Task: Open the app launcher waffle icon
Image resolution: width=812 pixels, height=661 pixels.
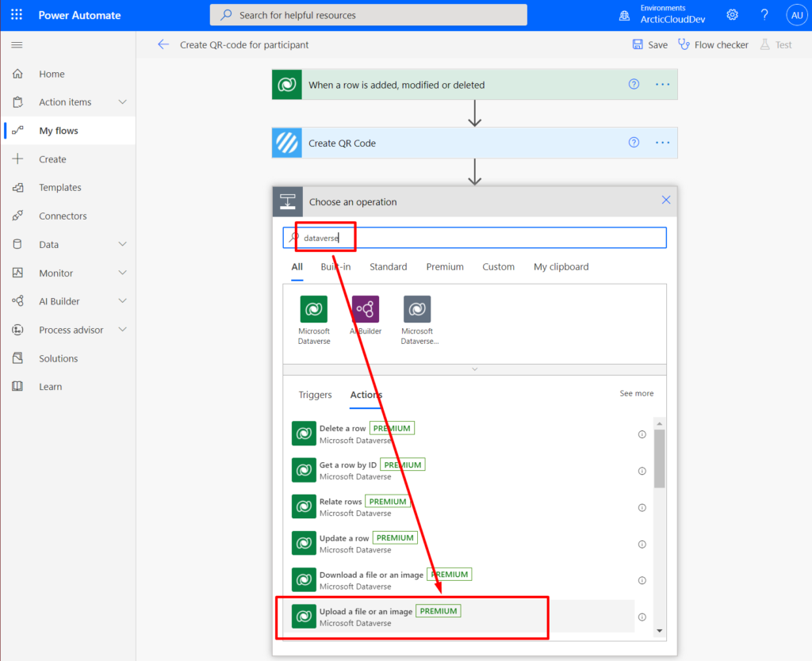Action: pos(17,15)
